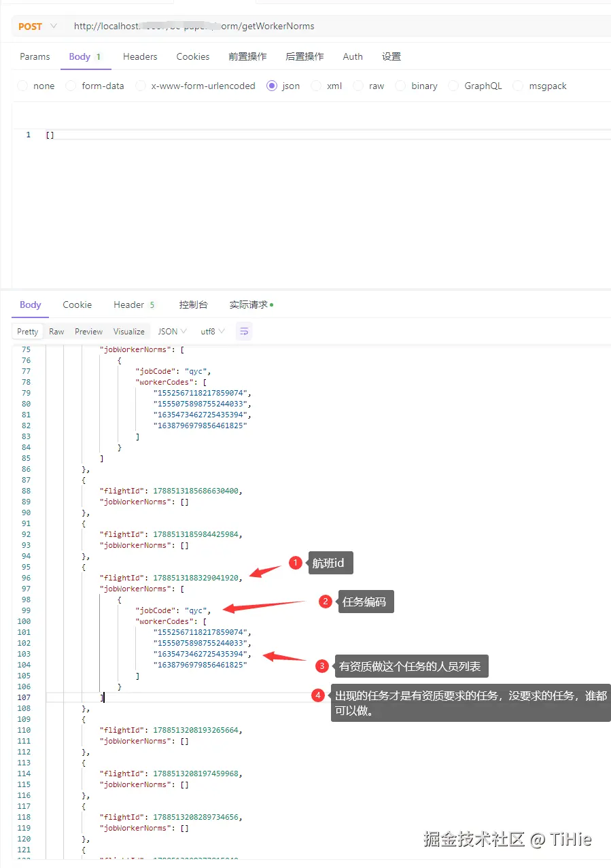Viewport: 611px width, 868px height.
Task: Select the form-data body type
Action: [94, 86]
